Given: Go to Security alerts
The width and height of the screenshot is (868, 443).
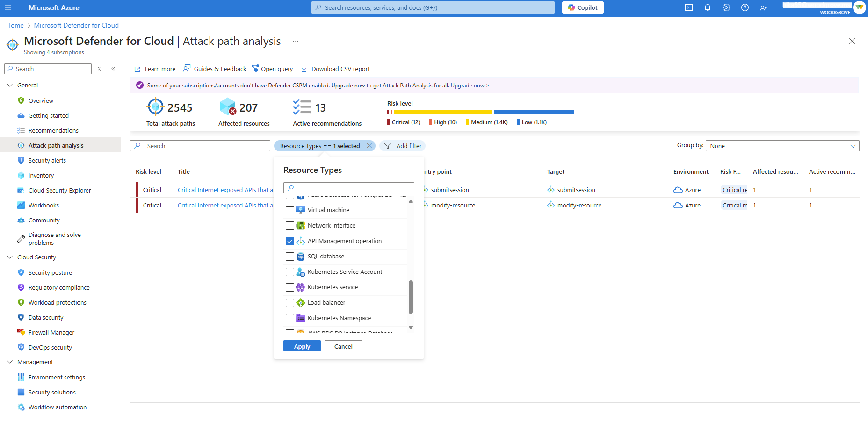Looking at the screenshot, I should (47, 160).
